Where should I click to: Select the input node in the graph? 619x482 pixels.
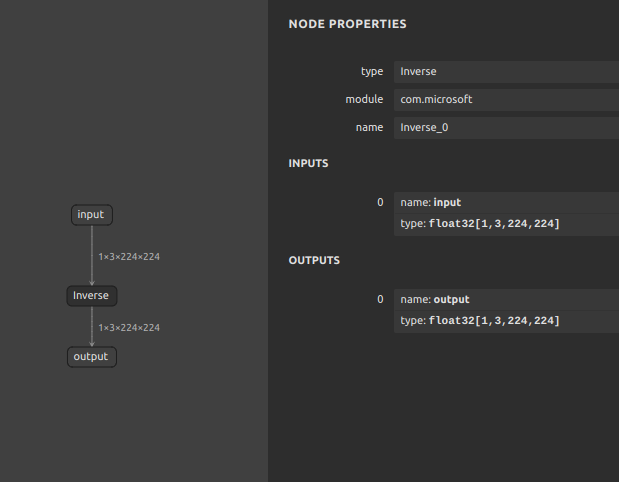[92, 215]
